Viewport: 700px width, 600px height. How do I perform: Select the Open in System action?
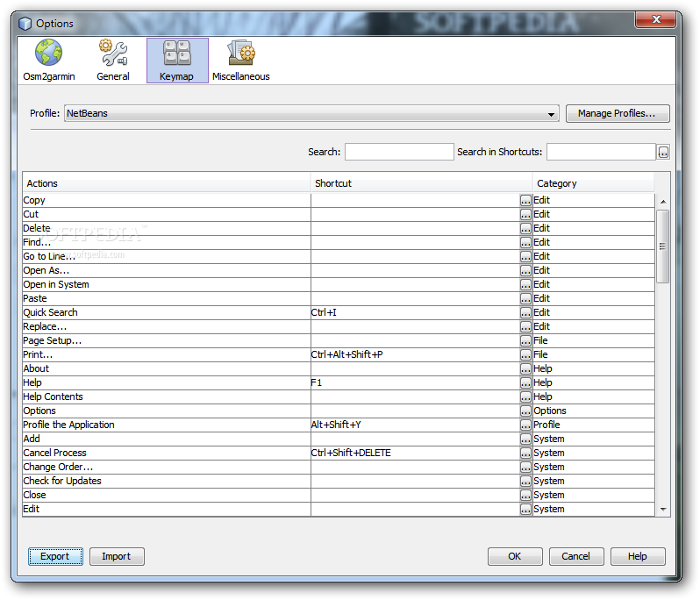click(x=167, y=285)
